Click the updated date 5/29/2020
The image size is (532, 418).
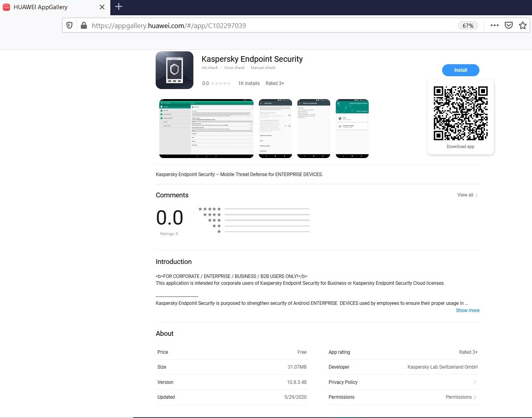coord(296,397)
